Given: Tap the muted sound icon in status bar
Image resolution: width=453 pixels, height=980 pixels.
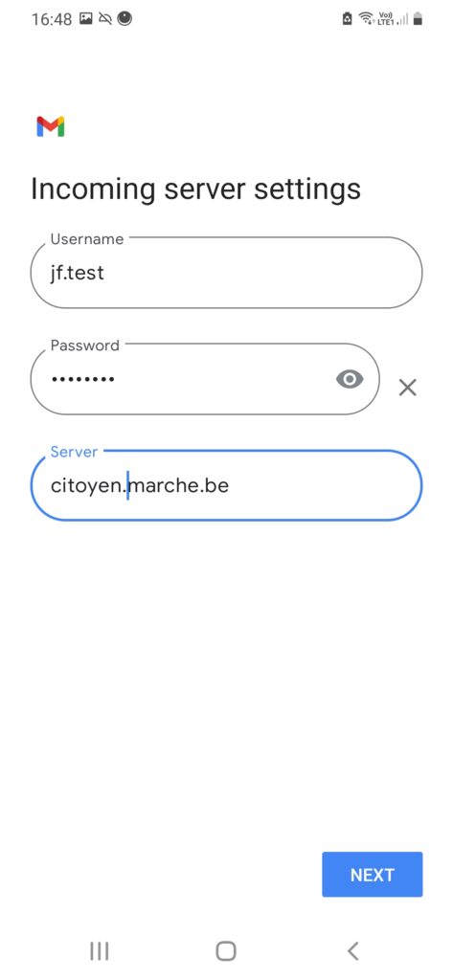Looking at the screenshot, I should pyautogui.click(x=105, y=19).
